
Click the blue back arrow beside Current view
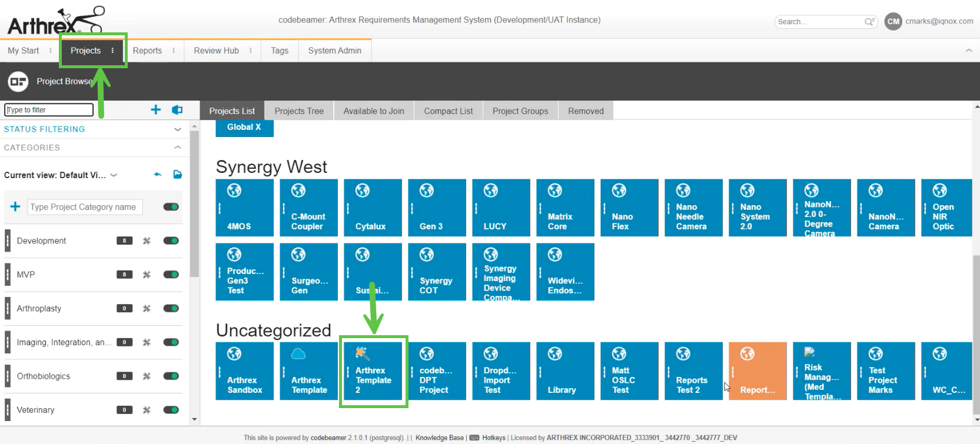[x=158, y=175]
